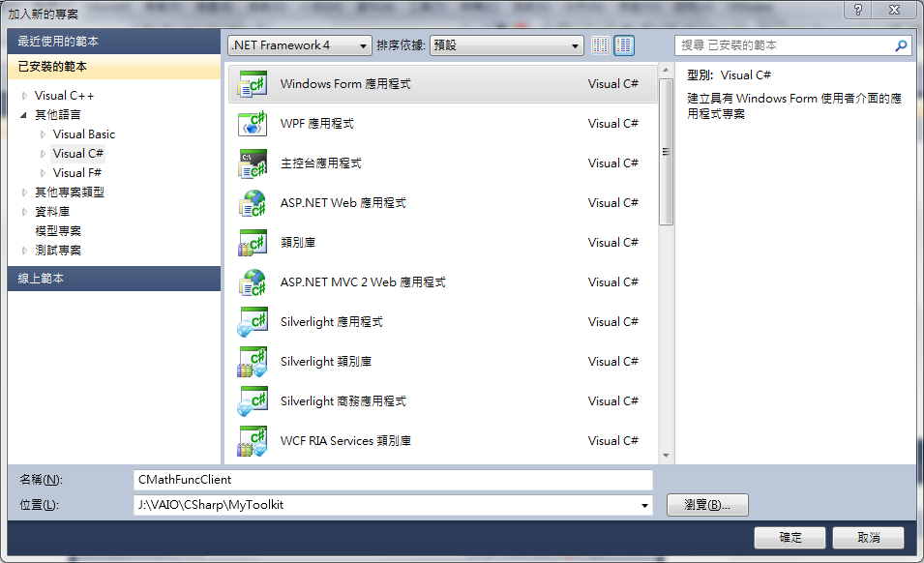924x563 pixels.
Task: Click the 確定 button
Action: pyautogui.click(x=790, y=538)
